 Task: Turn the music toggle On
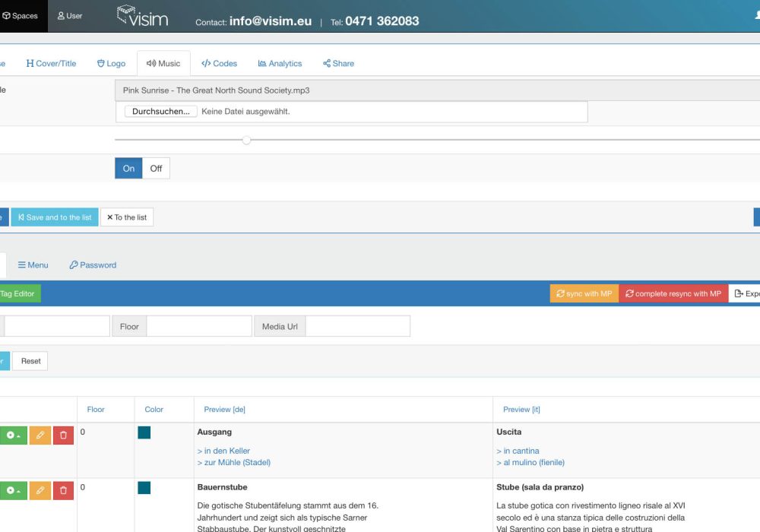pyautogui.click(x=128, y=168)
